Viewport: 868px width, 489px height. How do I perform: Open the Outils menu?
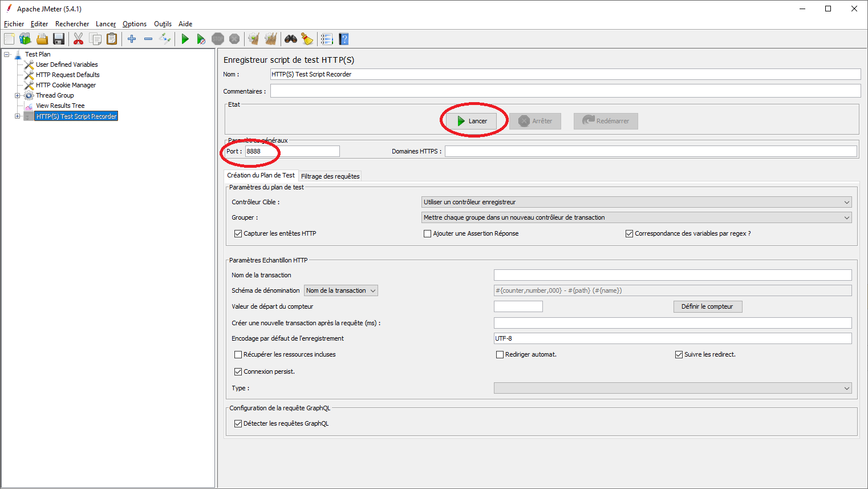tap(163, 24)
